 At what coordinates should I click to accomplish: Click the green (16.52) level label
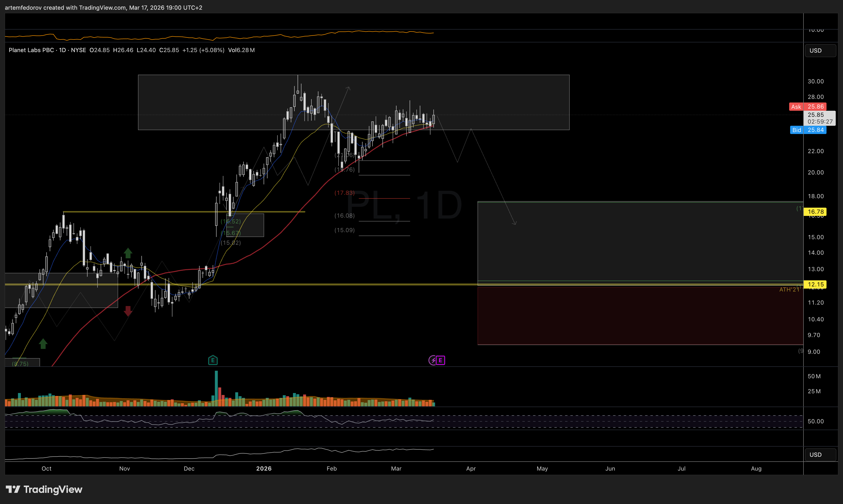[x=230, y=221]
